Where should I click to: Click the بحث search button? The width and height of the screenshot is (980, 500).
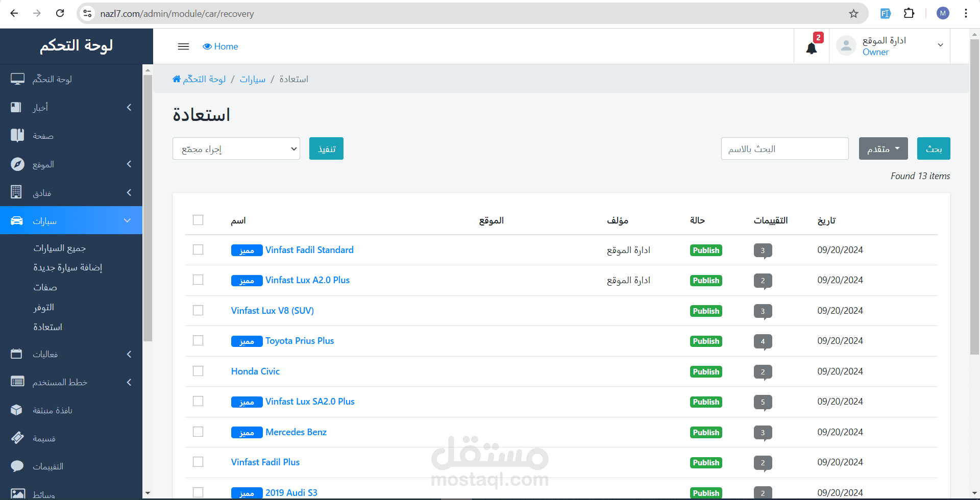[x=934, y=148]
